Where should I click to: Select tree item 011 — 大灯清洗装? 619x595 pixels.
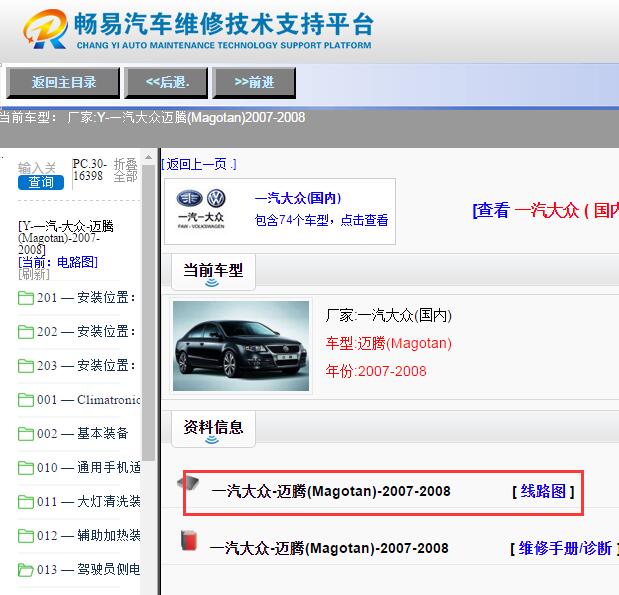pos(89,501)
